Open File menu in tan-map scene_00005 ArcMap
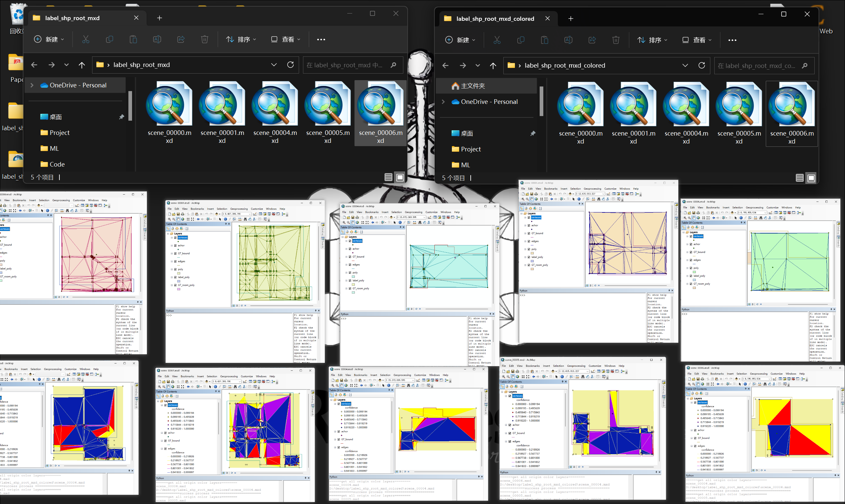This screenshot has height=504, width=845. pos(523,189)
